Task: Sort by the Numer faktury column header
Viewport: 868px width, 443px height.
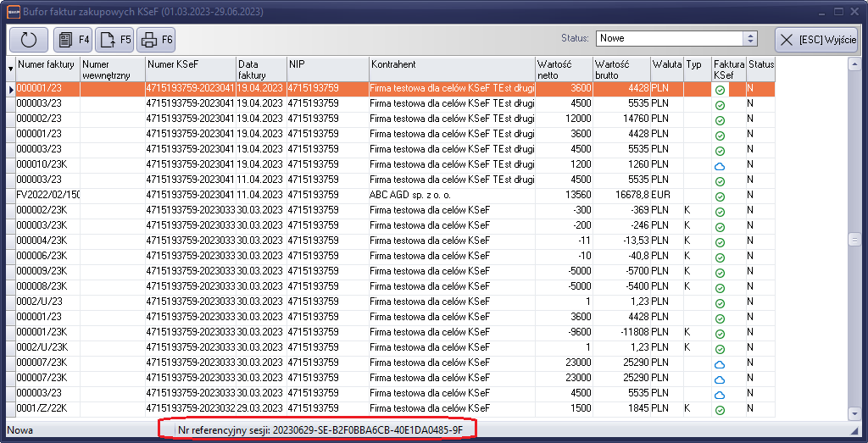Action: click(47, 65)
